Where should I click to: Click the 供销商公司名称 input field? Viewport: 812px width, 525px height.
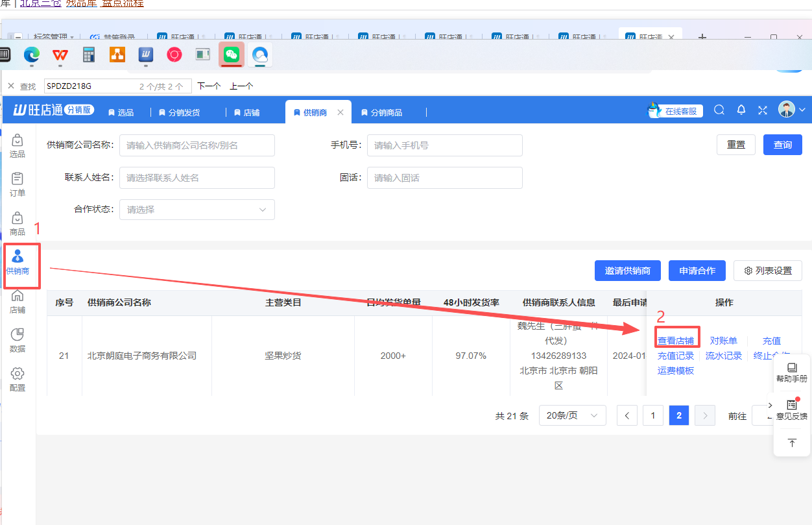click(x=197, y=145)
